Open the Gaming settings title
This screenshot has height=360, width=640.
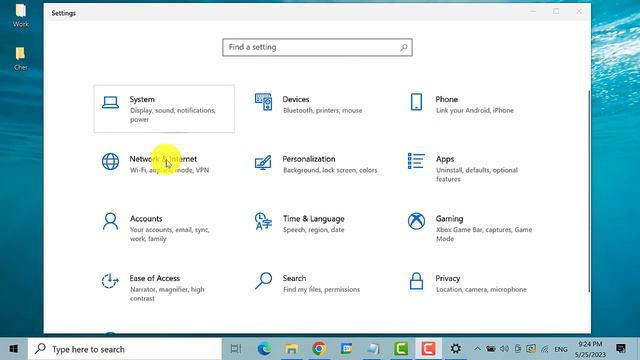(x=449, y=219)
